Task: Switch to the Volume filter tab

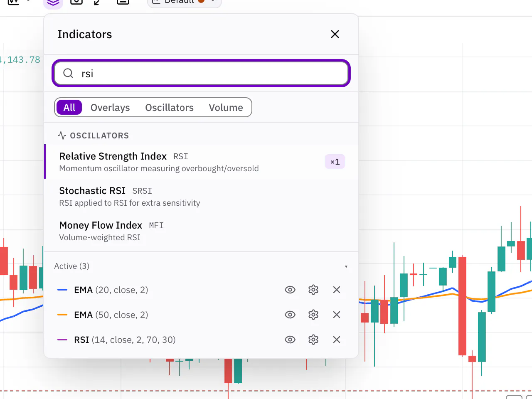Action: pos(226,108)
